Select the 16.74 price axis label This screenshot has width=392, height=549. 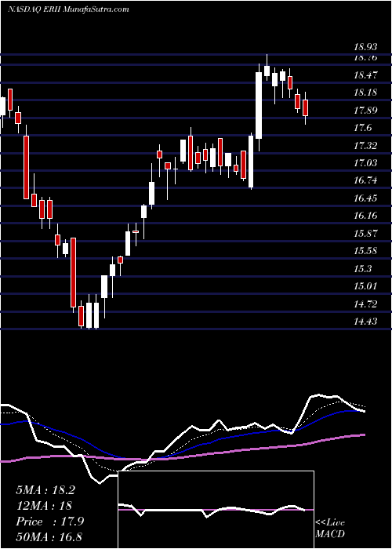(x=365, y=180)
